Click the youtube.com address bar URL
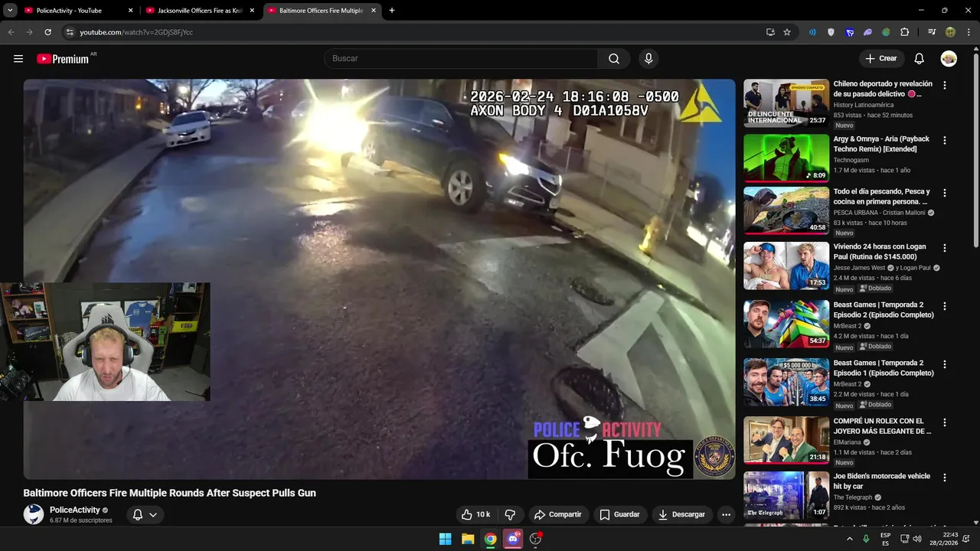The height and width of the screenshot is (551, 980). pyautogui.click(x=136, y=32)
